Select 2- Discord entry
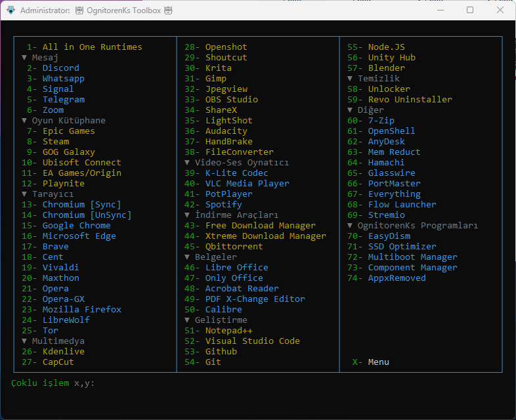Viewport: 516px width, 420px height. [x=53, y=68]
